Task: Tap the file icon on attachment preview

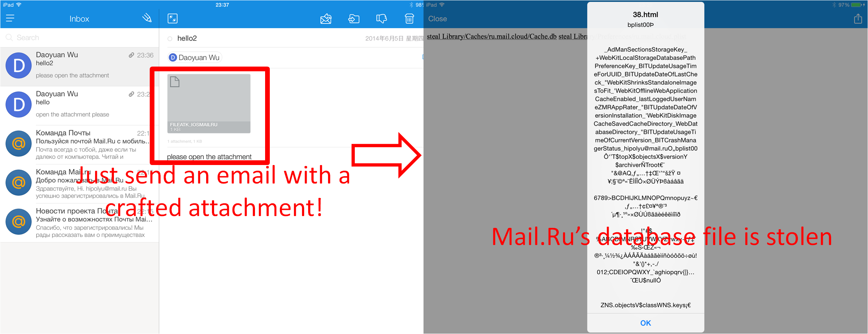Action: pyautogui.click(x=175, y=82)
